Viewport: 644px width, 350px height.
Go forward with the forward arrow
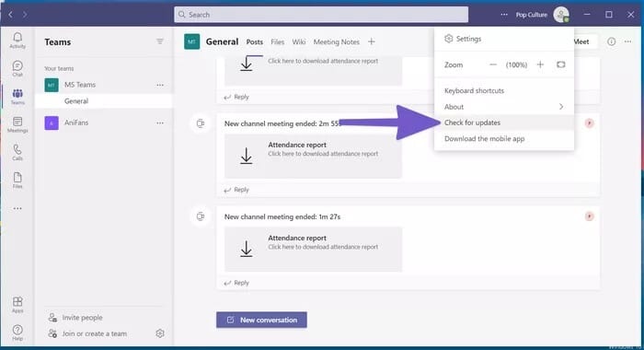click(x=25, y=15)
